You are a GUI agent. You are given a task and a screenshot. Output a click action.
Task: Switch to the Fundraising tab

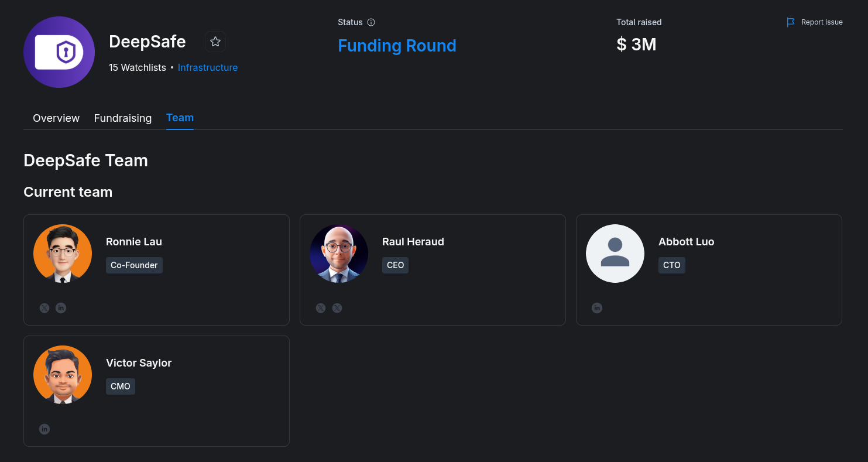pos(123,118)
